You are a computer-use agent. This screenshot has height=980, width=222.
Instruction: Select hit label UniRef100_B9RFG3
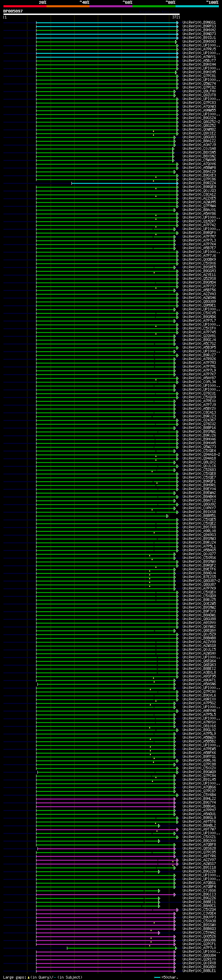[x=199, y=26]
